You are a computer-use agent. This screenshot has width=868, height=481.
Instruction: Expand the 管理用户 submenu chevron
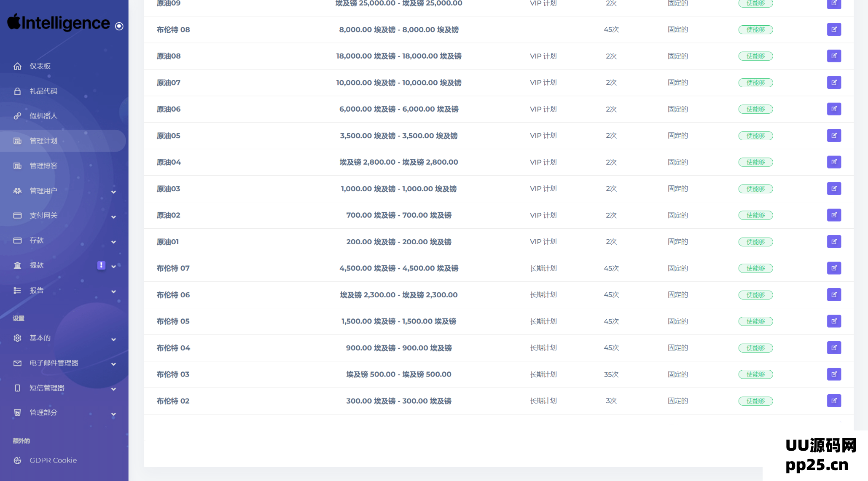point(113,192)
